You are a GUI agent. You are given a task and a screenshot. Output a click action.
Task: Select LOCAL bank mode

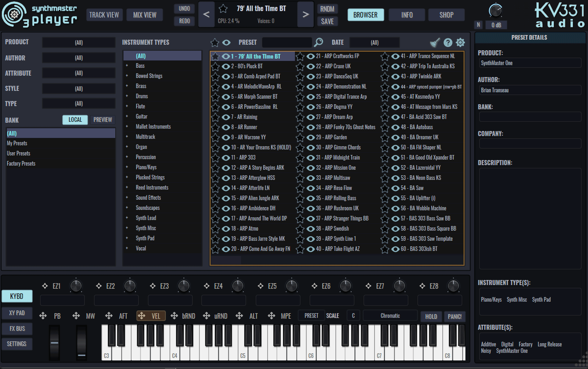(75, 120)
